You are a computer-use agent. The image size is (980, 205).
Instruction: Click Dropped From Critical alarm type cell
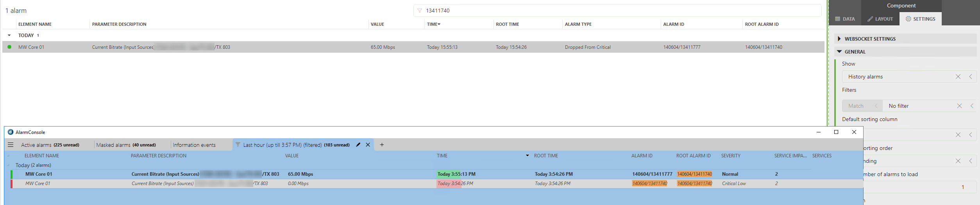point(587,47)
